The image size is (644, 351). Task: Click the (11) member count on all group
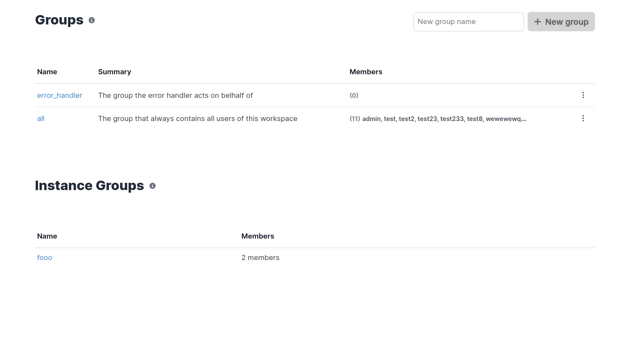pos(355,119)
